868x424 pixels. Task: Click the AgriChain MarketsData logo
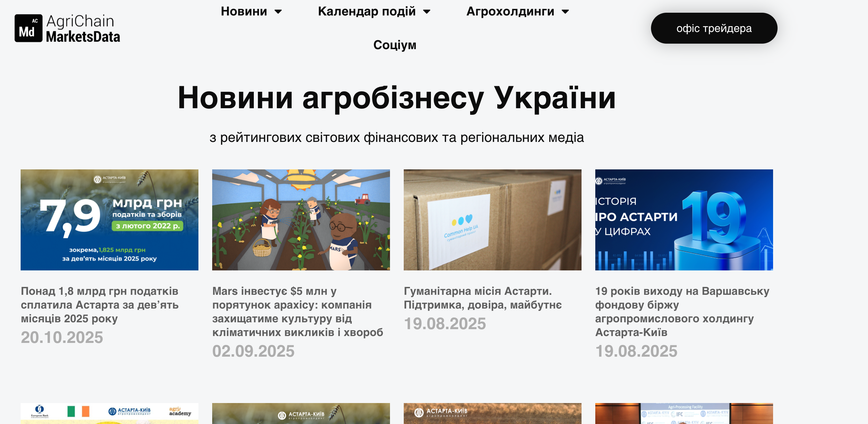67,29
